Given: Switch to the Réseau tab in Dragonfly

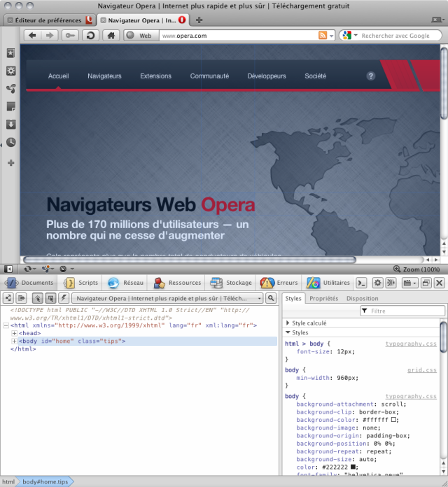Looking at the screenshot, I should pyautogui.click(x=125, y=283).
